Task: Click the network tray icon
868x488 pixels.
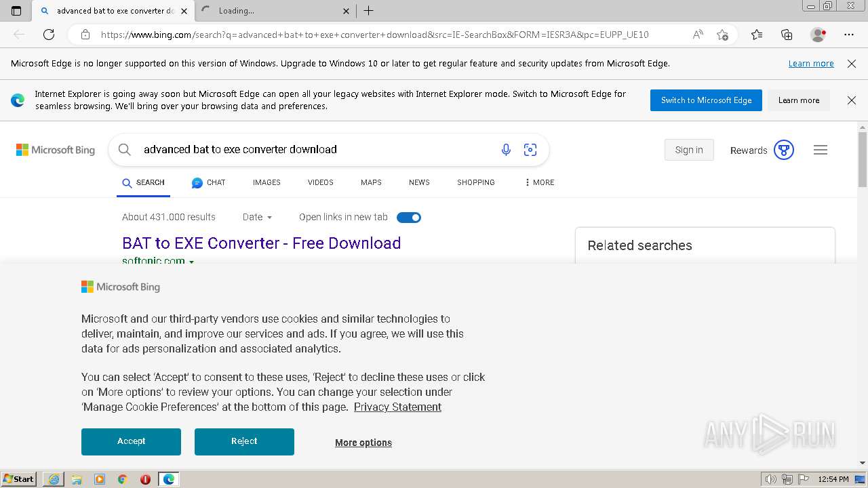Action: point(787,479)
